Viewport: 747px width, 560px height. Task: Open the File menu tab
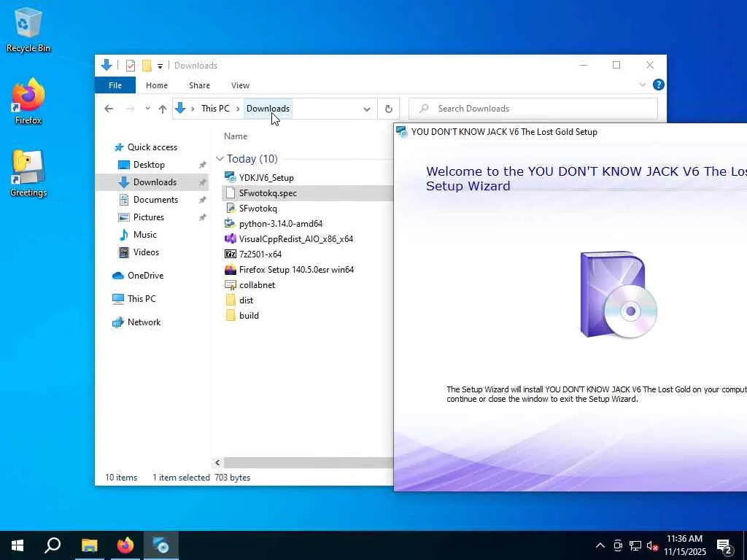tap(115, 85)
